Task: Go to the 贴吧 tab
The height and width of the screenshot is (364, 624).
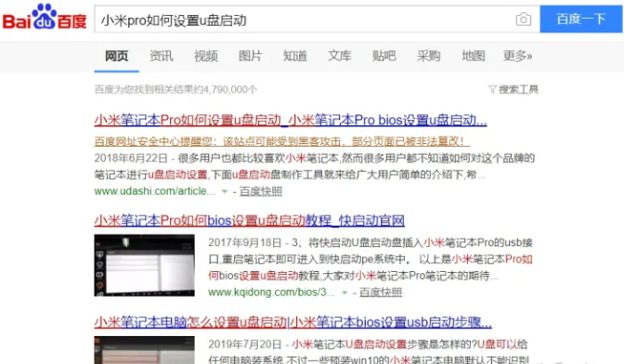Action: click(384, 56)
